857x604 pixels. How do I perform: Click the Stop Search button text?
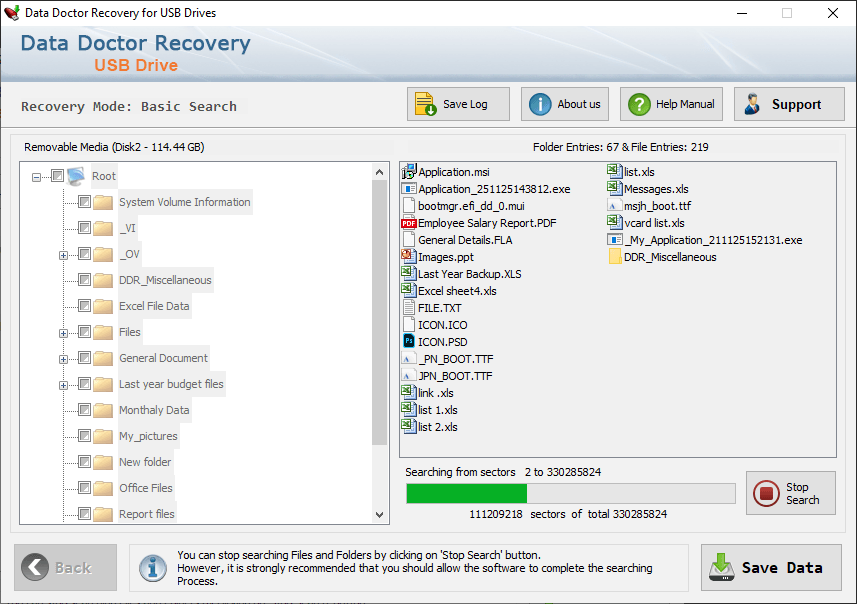(802, 493)
